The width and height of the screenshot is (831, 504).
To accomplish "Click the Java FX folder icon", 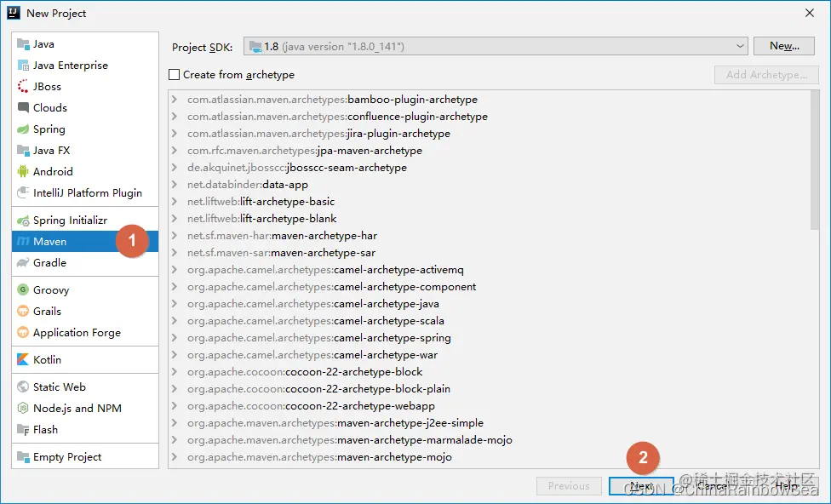I will [23, 150].
